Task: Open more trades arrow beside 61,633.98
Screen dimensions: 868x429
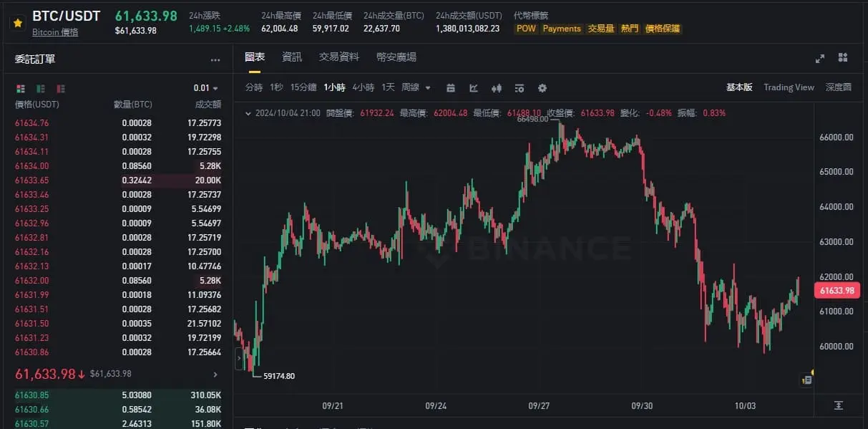Action: 215,374
